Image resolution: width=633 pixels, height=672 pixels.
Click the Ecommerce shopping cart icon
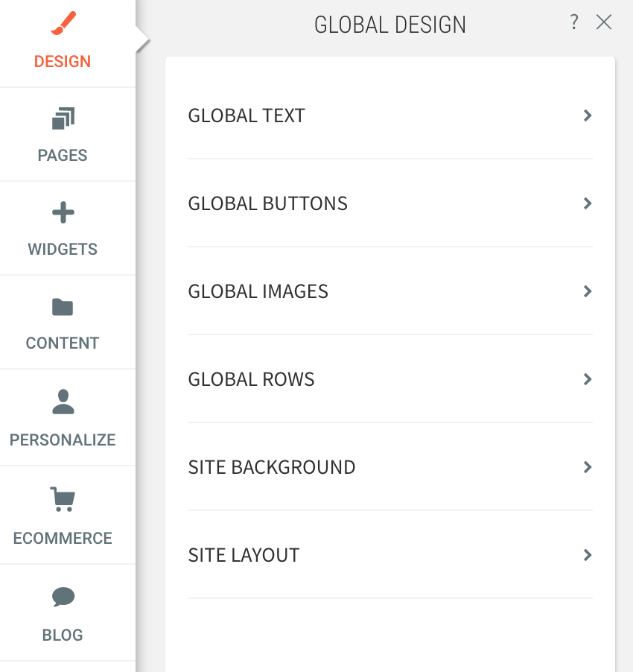(63, 499)
